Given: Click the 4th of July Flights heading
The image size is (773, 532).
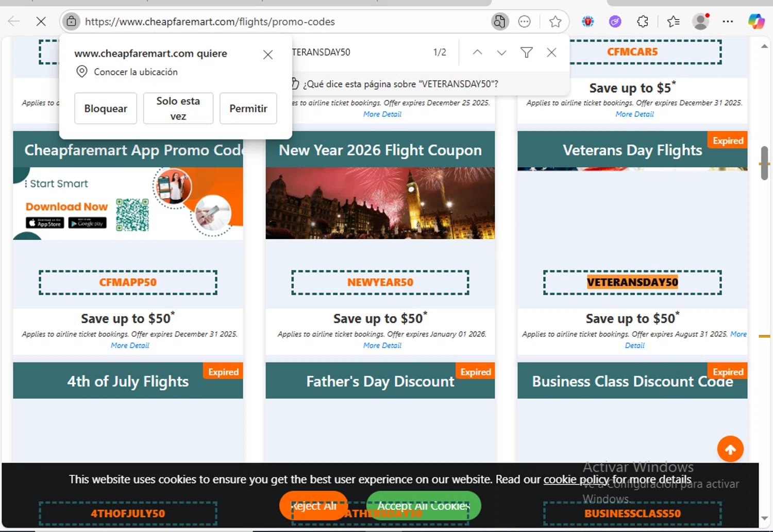Looking at the screenshot, I should click(x=128, y=381).
